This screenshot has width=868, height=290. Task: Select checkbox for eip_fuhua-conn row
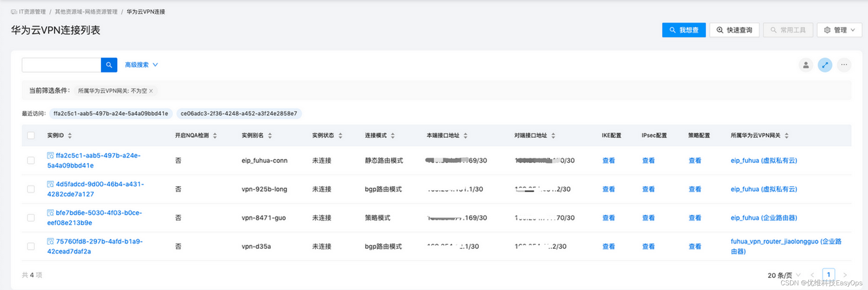pyautogui.click(x=31, y=161)
